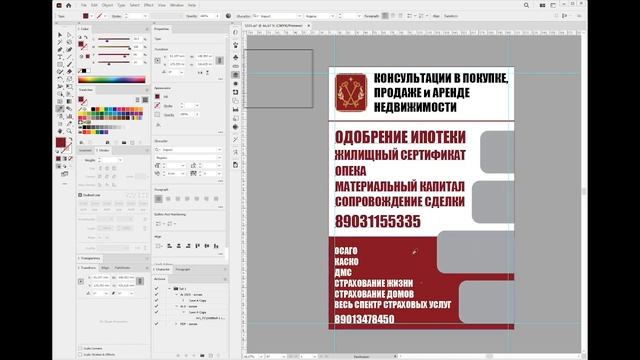Click Character link in control bar
This screenshot has width=640, height=360.
click(243, 16)
